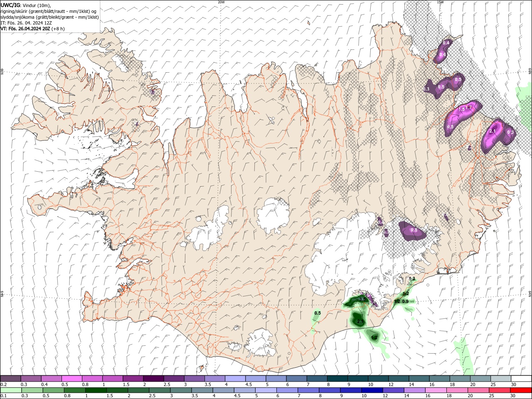
Task: Pick the dusky purple 0.2 swatch in upper legend
Action: coord(10,379)
